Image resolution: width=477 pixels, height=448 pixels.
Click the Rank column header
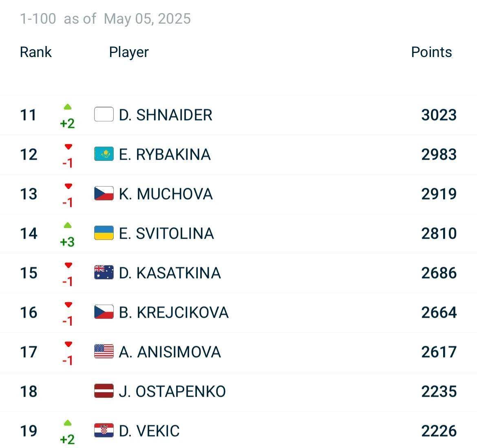point(35,52)
